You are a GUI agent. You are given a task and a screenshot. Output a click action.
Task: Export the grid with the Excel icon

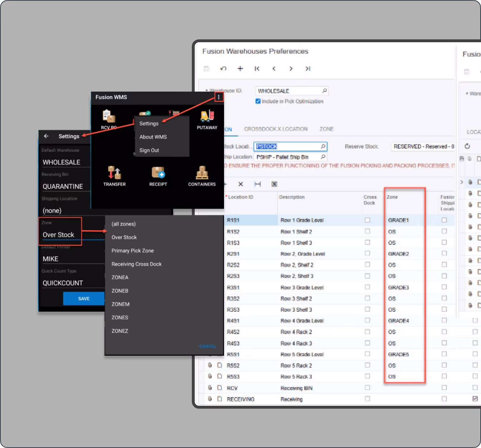(274, 184)
